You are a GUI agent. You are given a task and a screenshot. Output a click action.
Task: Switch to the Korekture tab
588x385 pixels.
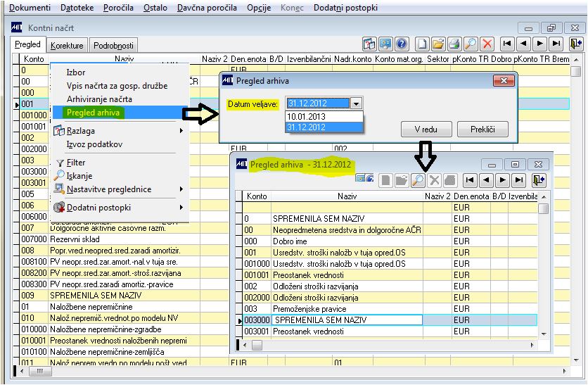[x=67, y=46]
